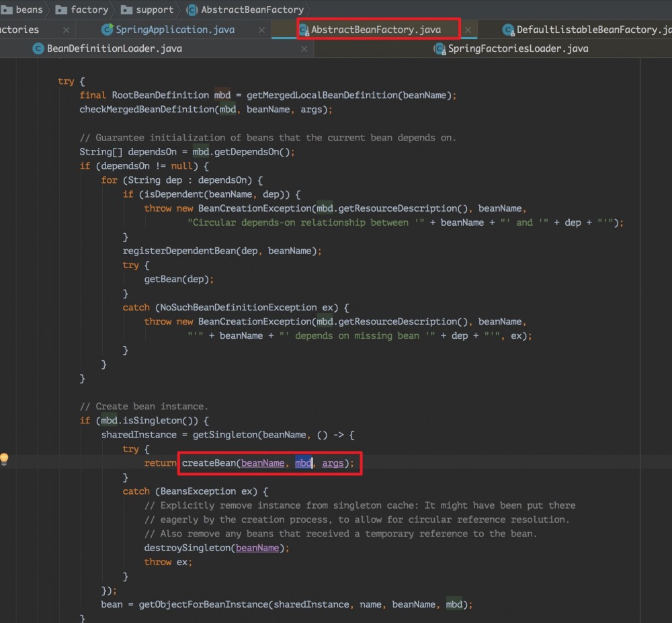Click the BeanDefinitionLoader.java class icon
Viewport: 672px width, 623px height.
pyautogui.click(x=38, y=48)
